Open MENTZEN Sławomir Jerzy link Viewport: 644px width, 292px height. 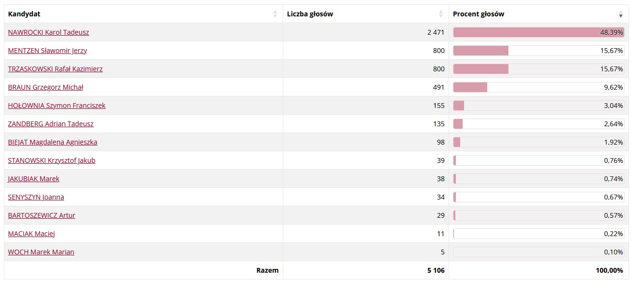pyautogui.click(x=48, y=51)
